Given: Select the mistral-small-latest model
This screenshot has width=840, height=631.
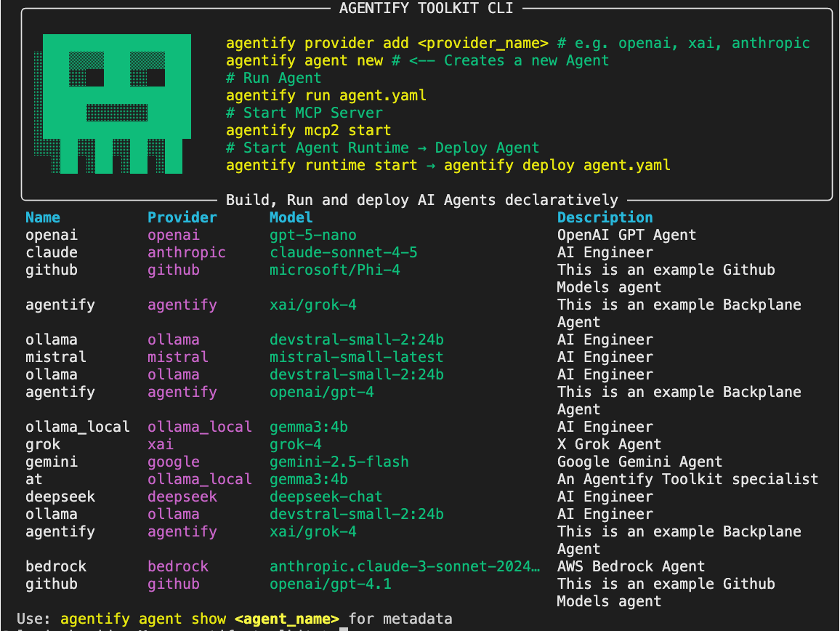Looking at the screenshot, I should [356, 357].
